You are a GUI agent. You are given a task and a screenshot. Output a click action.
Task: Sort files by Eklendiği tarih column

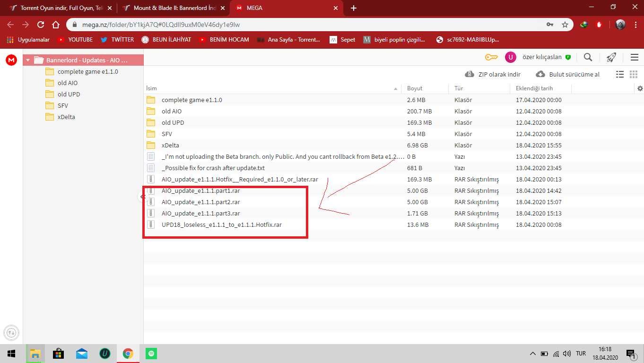click(534, 88)
